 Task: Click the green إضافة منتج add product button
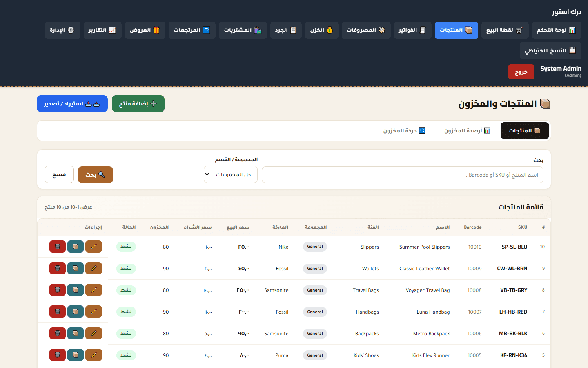[x=138, y=104]
